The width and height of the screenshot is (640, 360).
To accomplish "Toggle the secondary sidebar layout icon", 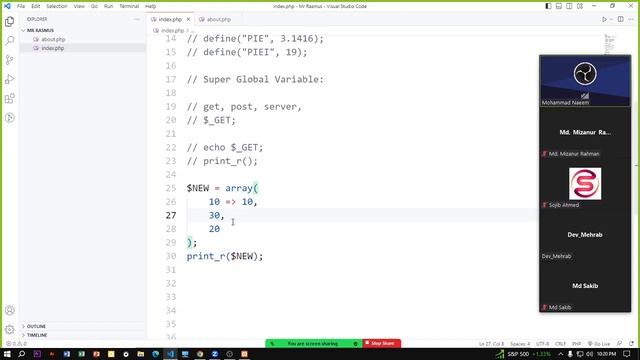I will (569, 6).
